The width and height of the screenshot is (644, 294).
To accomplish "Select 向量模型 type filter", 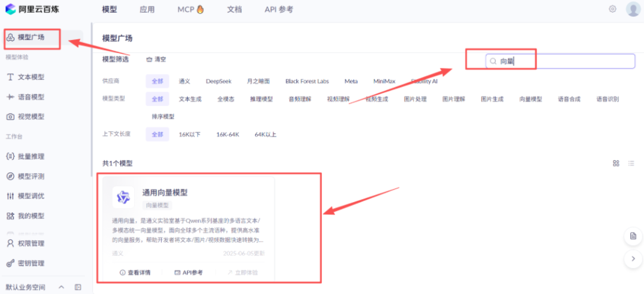I will point(531,99).
